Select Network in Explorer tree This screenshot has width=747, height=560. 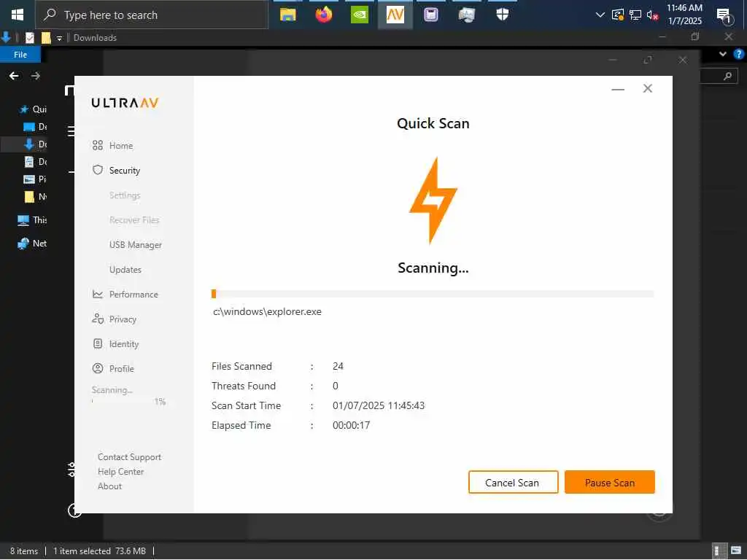[32, 244]
